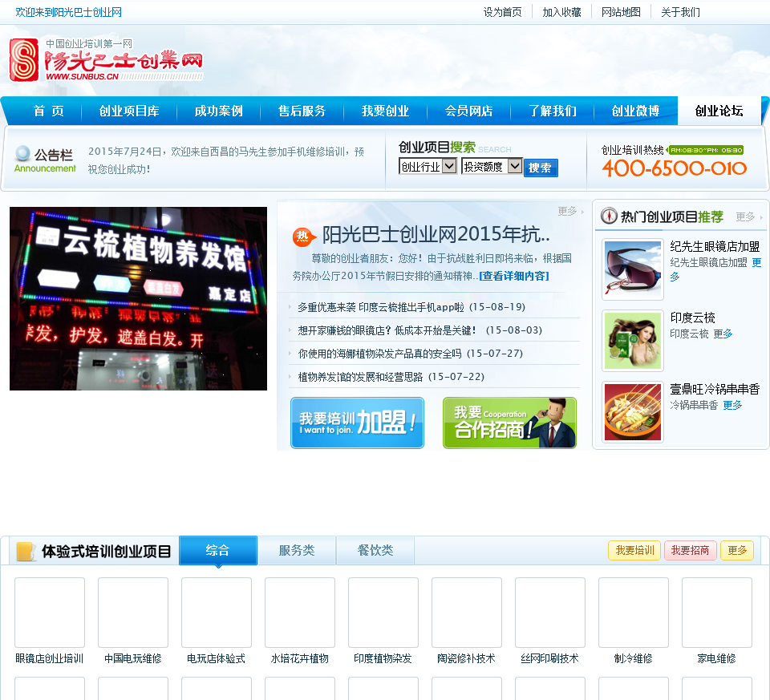Open the 成功案例 menu item
Screen dimensions: 770x700
[218, 111]
